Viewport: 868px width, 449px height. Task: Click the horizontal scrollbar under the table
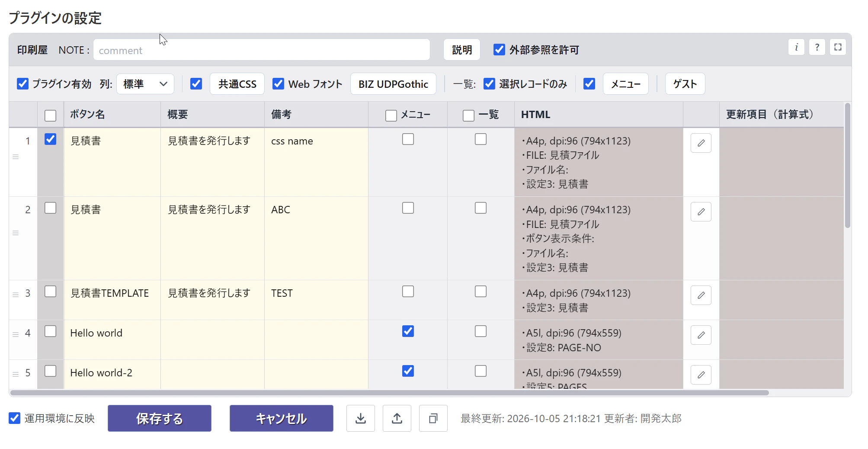389,393
